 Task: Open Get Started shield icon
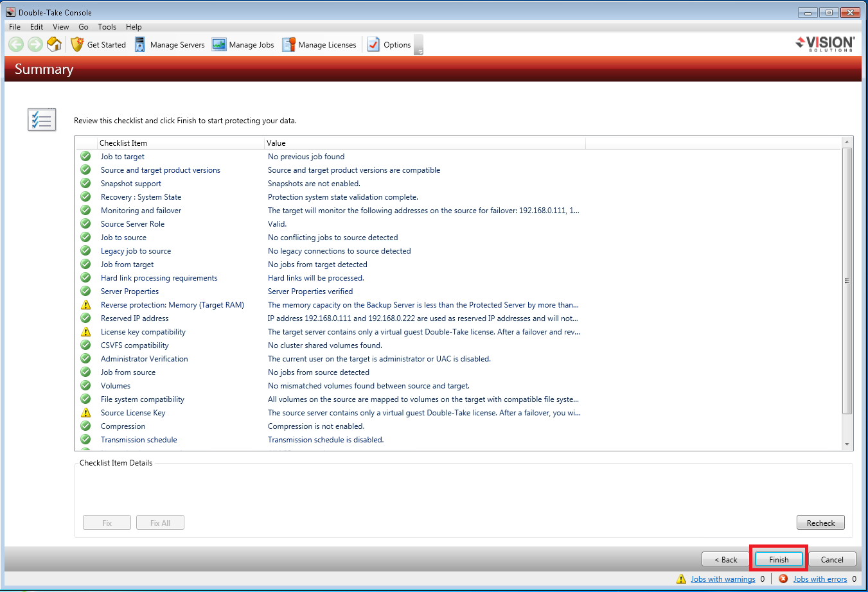pos(77,44)
